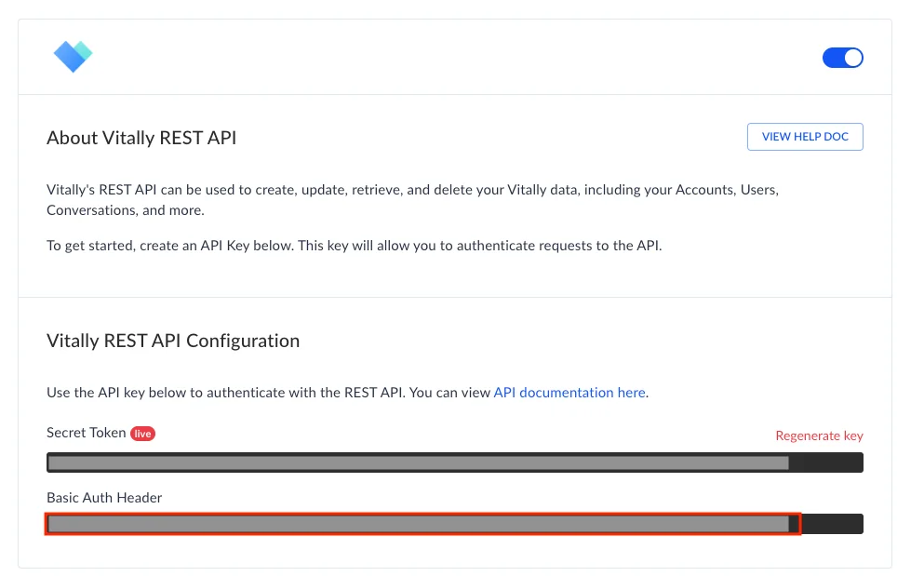Click the Vitally diamond logo icon
The height and width of the screenshot is (576, 924).
pyautogui.click(x=73, y=57)
